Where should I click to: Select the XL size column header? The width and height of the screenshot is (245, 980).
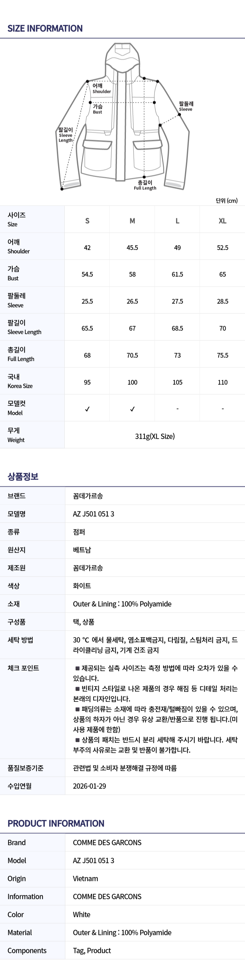[x=223, y=221]
